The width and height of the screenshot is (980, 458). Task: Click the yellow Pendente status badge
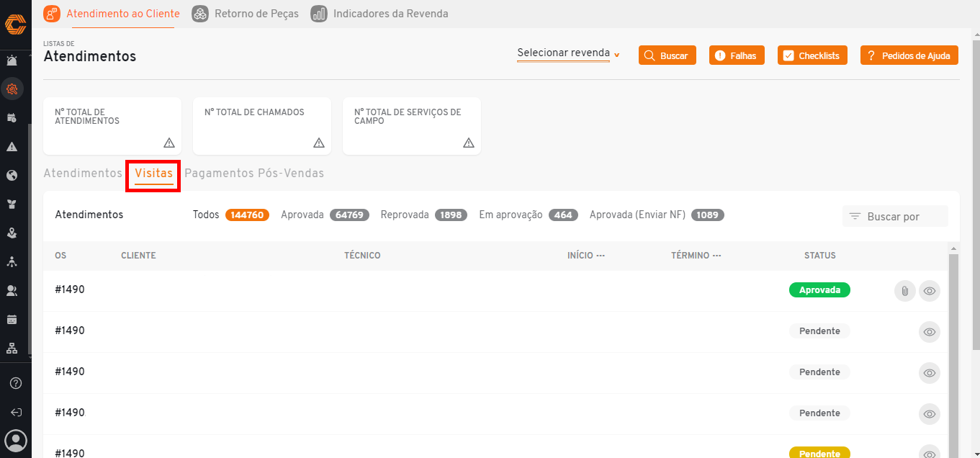(x=819, y=453)
